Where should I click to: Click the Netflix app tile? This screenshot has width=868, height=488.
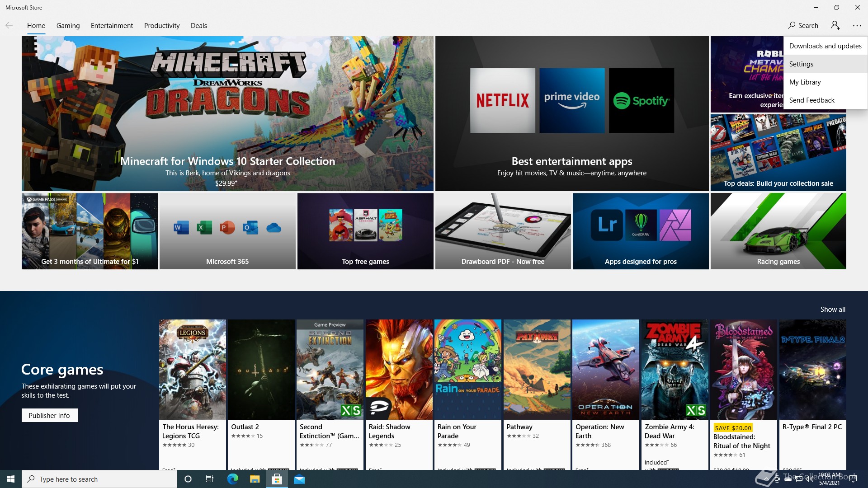click(x=503, y=101)
